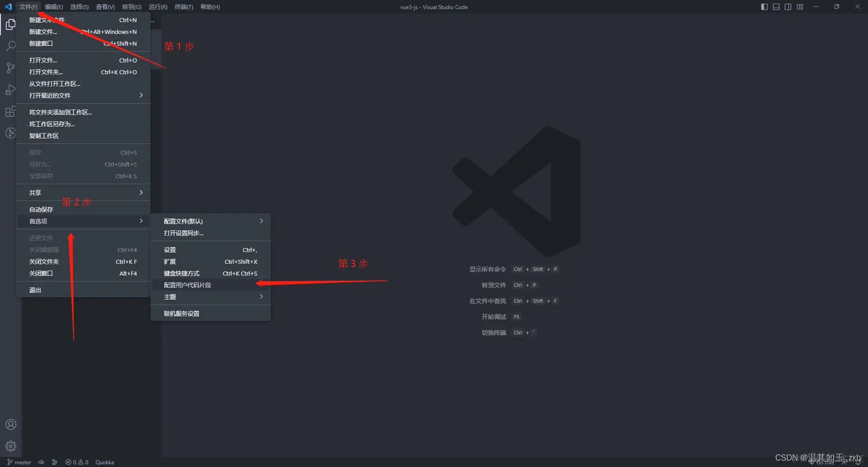868x467 pixels.
Task: Click the Quokka status bar item
Action: [104, 462]
